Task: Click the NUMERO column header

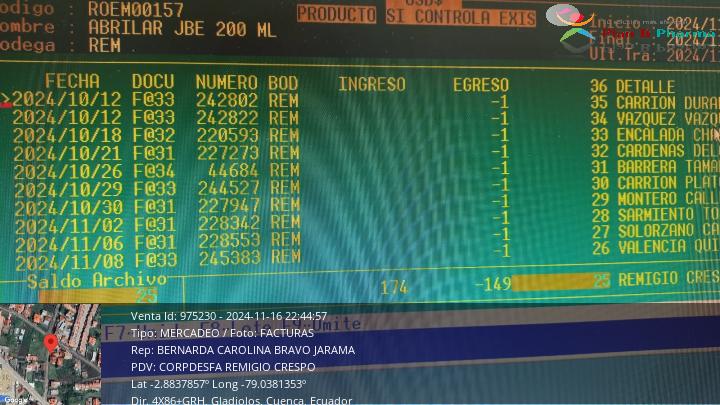Action: pyautogui.click(x=226, y=83)
